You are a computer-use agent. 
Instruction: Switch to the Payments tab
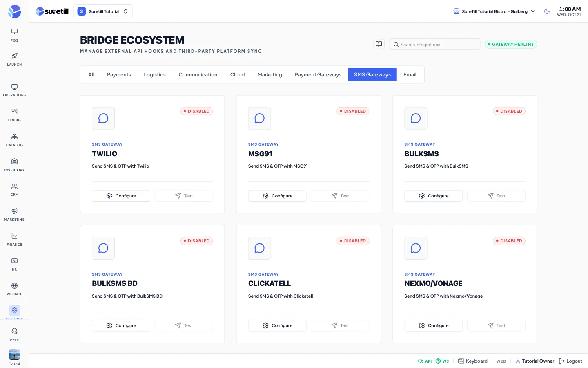pyautogui.click(x=119, y=75)
